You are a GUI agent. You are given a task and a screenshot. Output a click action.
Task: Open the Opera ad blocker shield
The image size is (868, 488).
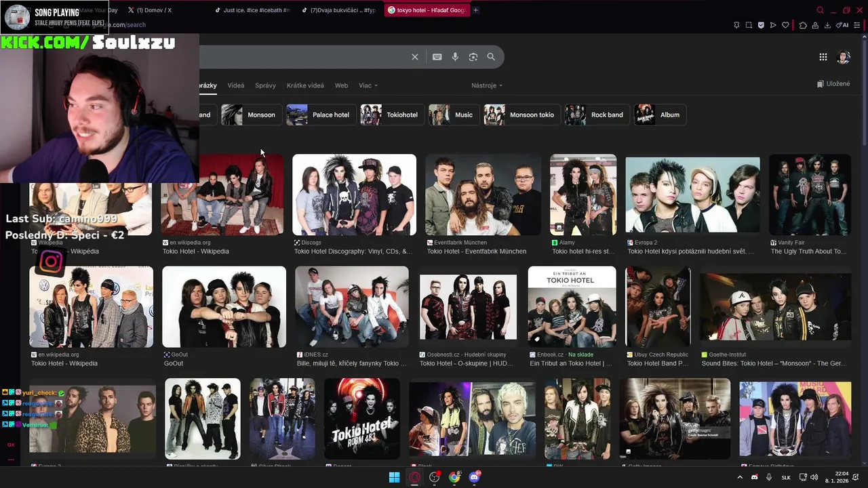click(x=761, y=25)
